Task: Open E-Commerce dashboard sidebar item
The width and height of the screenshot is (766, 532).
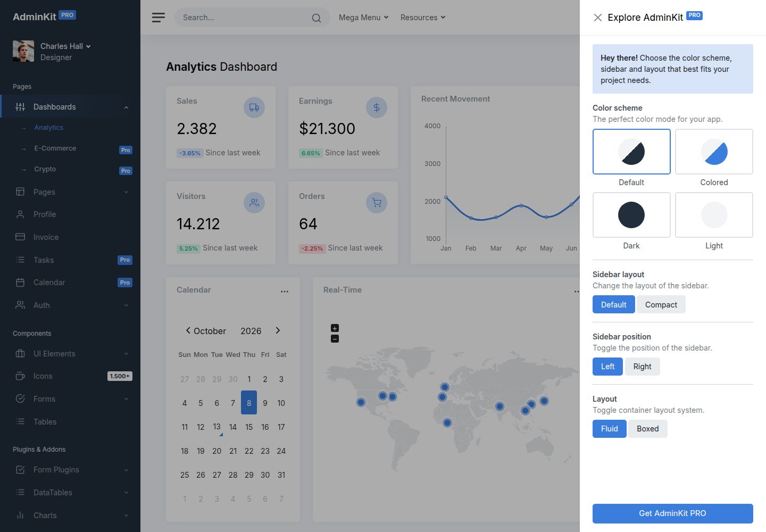Action: pos(70,148)
